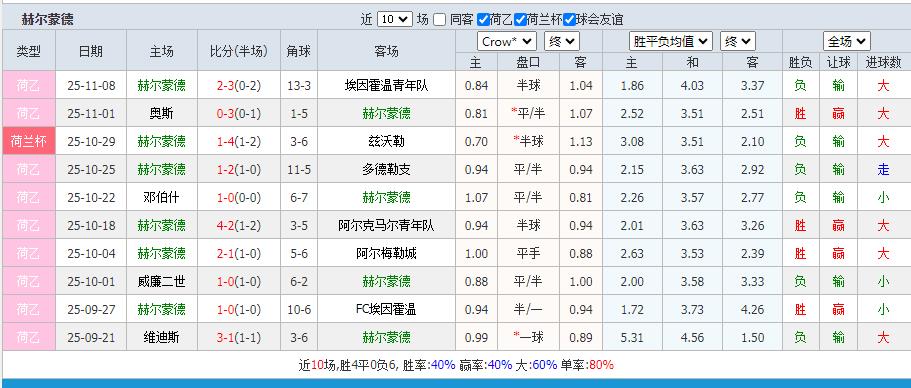Click the 单率 80% statistic
This screenshot has width=911, height=388.
[587, 365]
